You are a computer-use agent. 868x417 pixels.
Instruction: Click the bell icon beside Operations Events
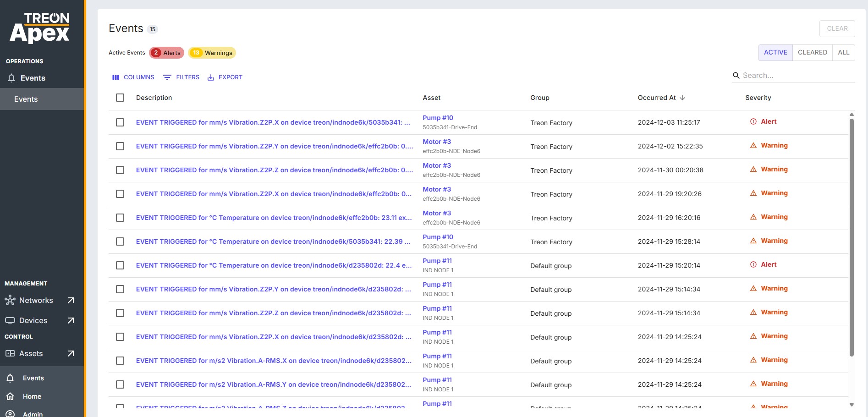click(x=11, y=78)
